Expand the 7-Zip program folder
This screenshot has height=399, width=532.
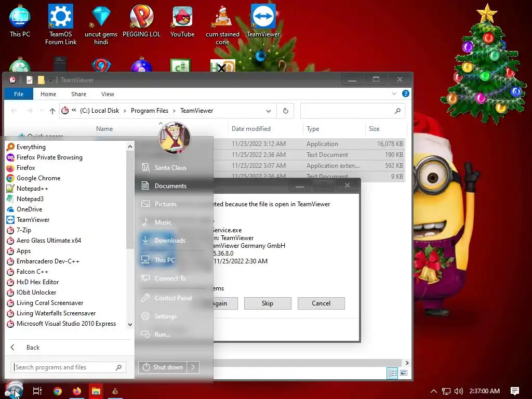[x=24, y=230]
